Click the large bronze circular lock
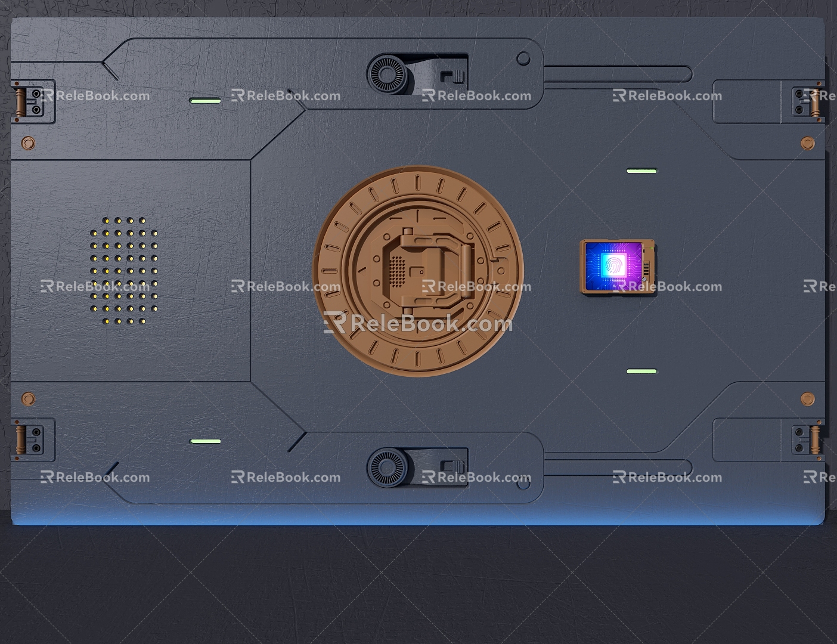The image size is (837, 644). pyautogui.click(x=418, y=271)
